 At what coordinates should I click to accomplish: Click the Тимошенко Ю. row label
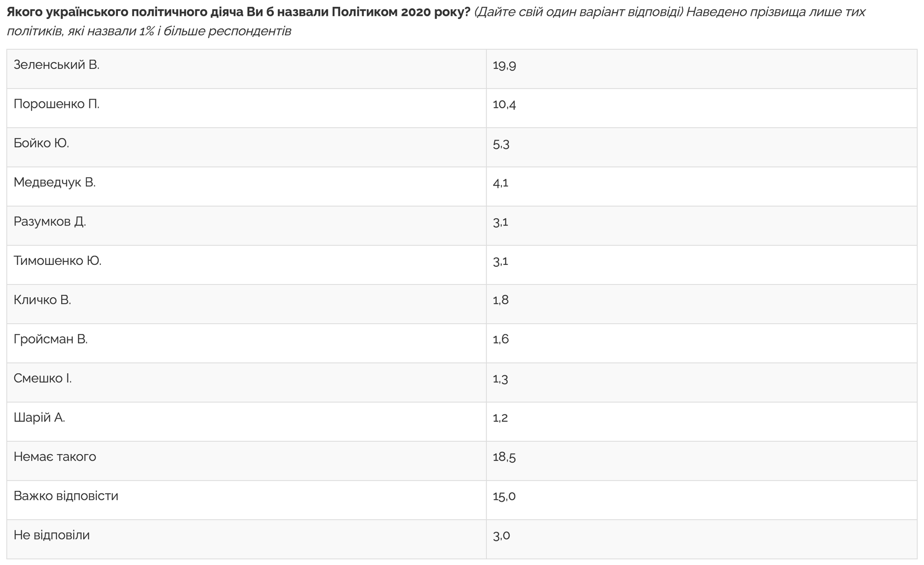pos(58,261)
